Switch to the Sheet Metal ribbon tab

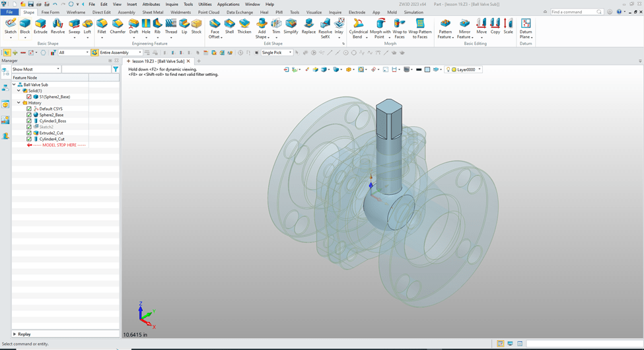click(x=153, y=12)
